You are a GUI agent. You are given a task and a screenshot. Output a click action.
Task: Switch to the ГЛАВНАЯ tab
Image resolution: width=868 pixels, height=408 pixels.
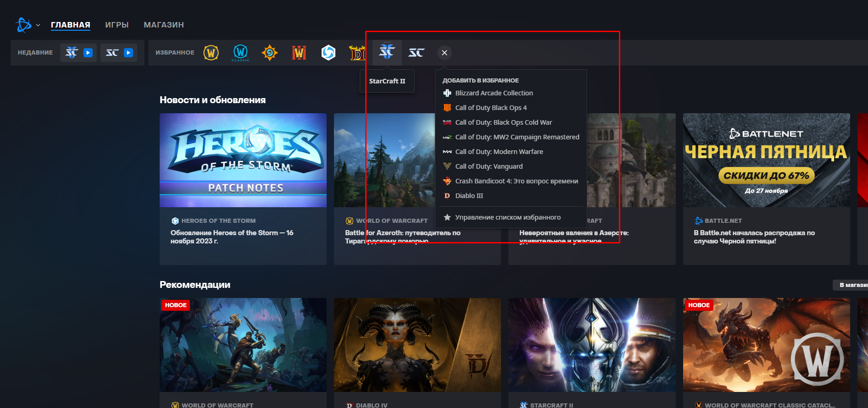71,25
